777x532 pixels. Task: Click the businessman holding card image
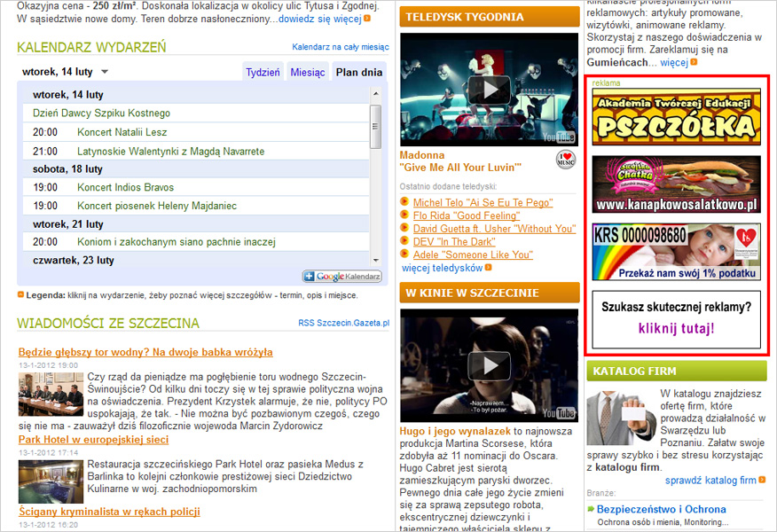622,419
